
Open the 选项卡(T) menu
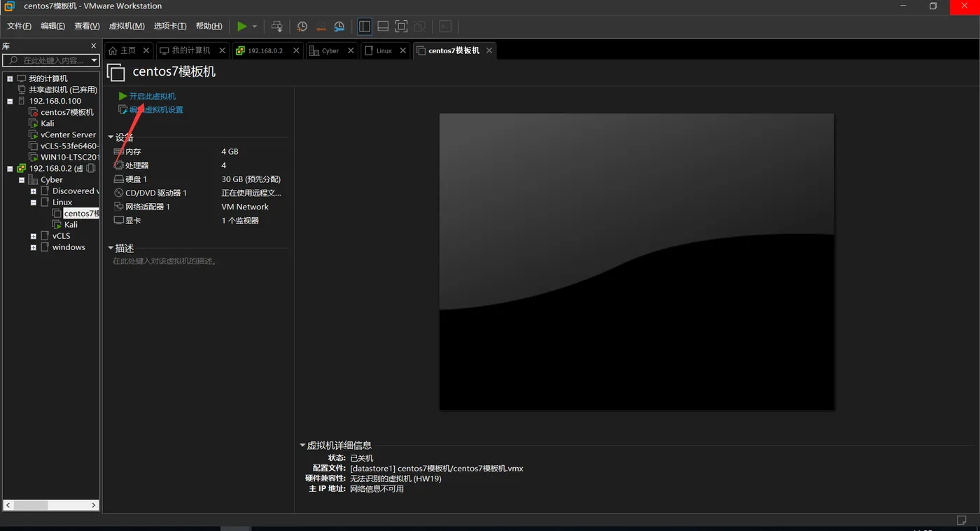[x=170, y=27]
